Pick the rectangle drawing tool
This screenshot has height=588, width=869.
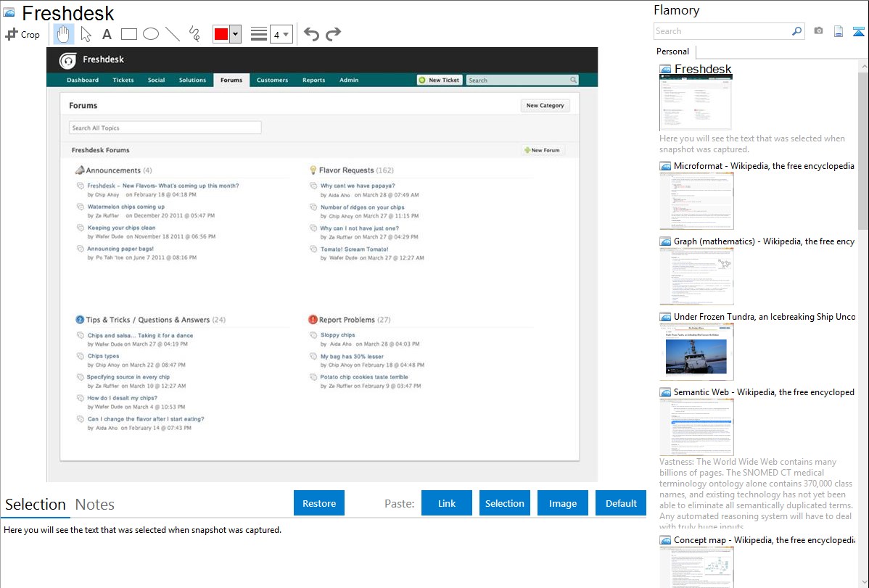click(128, 34)
